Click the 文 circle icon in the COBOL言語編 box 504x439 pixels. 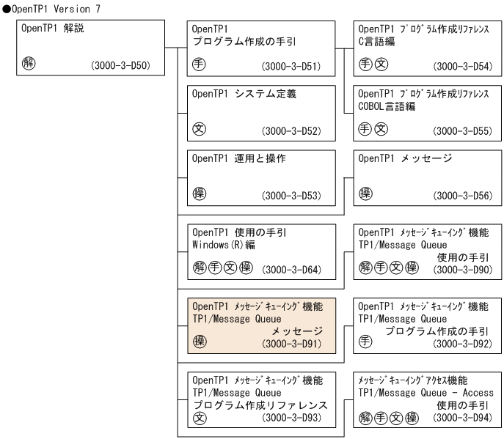click(381, 129)
